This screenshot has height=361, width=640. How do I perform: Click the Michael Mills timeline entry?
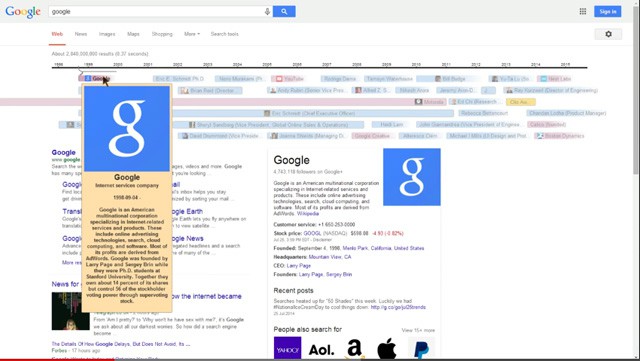click(x=488, y=136)
